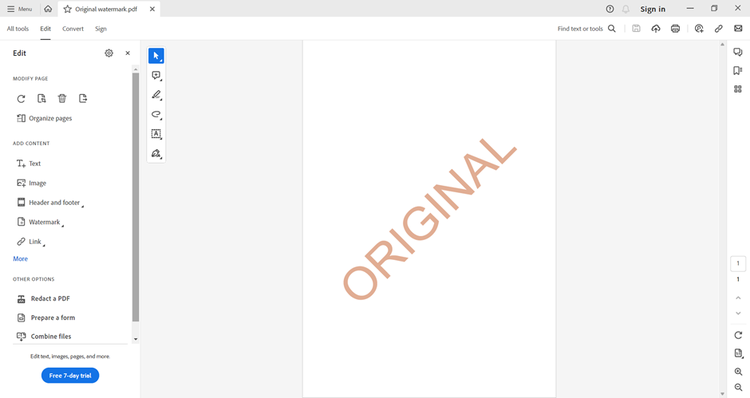This screenshot has width=750, height=398.
Task: Open the Help question mark icon
Action: 610,9
